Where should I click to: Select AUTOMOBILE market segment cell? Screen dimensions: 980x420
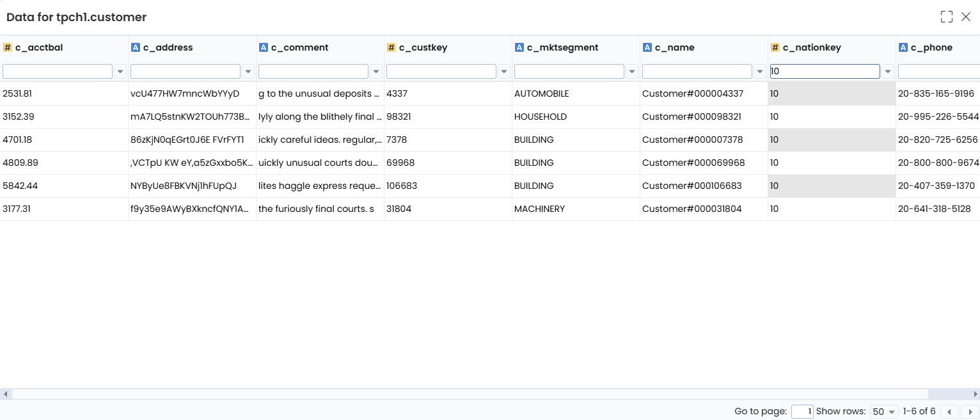(576, 93)
